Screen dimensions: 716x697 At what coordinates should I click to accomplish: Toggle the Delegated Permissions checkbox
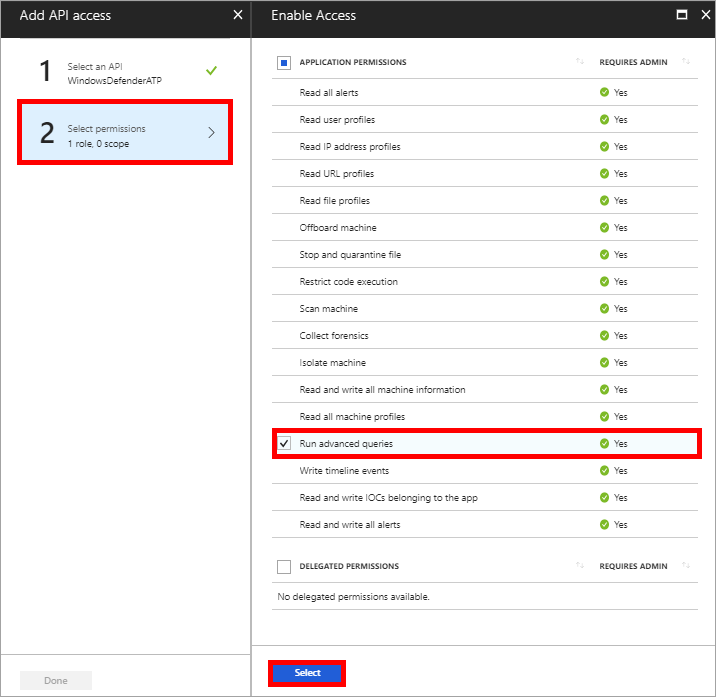tap(284, 567)
